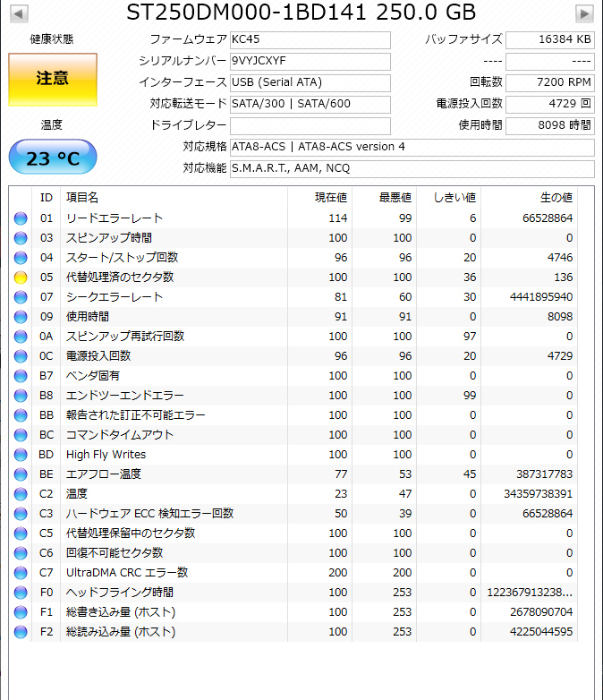The image size is (603, 700).
Task: Click the しきい値 column header
Action: 448,198
